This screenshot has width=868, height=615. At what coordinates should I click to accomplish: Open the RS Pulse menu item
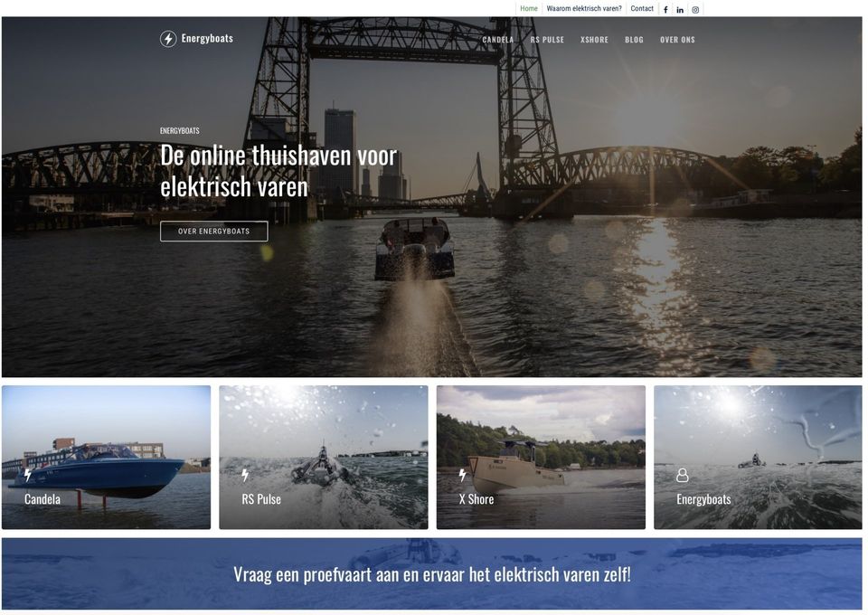coord(547,40)
